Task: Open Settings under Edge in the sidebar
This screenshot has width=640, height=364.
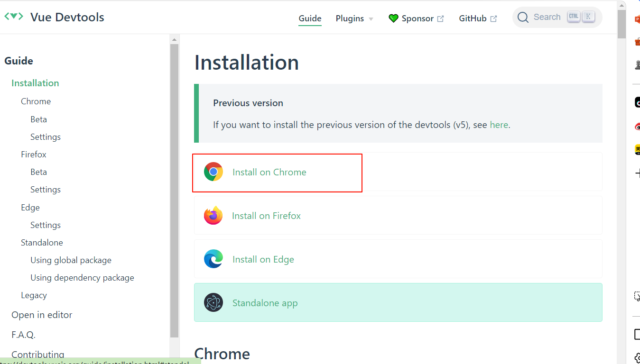Action: (46, 225)
